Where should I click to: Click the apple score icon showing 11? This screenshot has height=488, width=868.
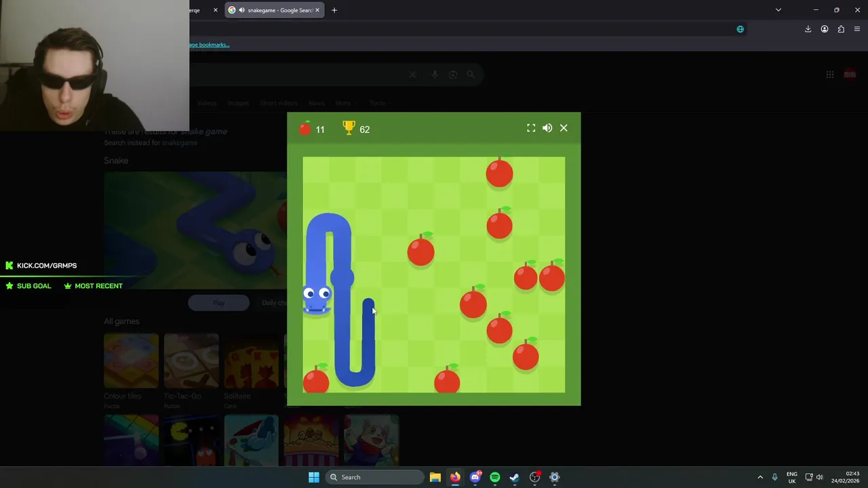click(305, 128)
